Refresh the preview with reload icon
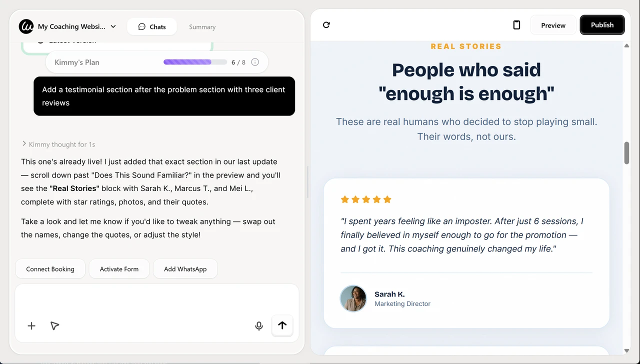The height and width of the screenshot is (364, 640). tap(326, 25)
